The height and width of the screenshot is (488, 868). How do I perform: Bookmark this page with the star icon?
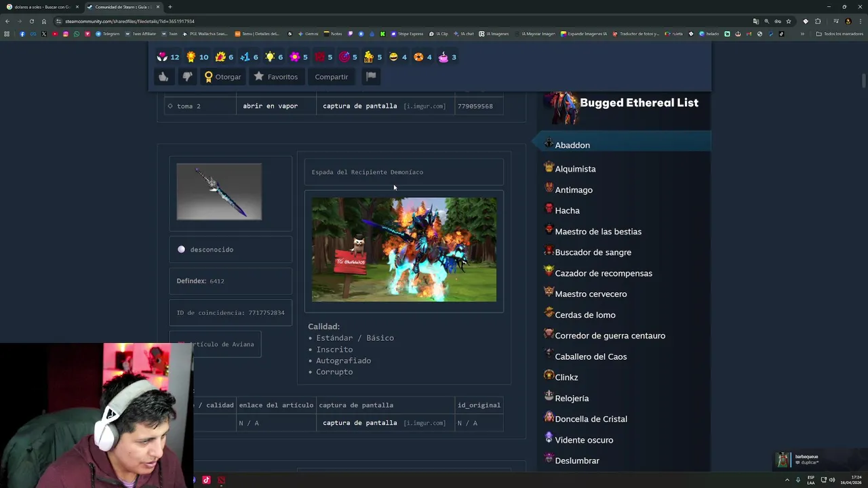click(788, 21)
